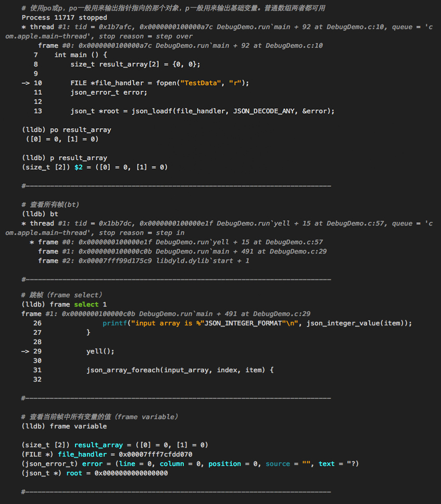Click the printf statement on line 26
This screenshot has width=441, height=504.
tap(257, 323)
